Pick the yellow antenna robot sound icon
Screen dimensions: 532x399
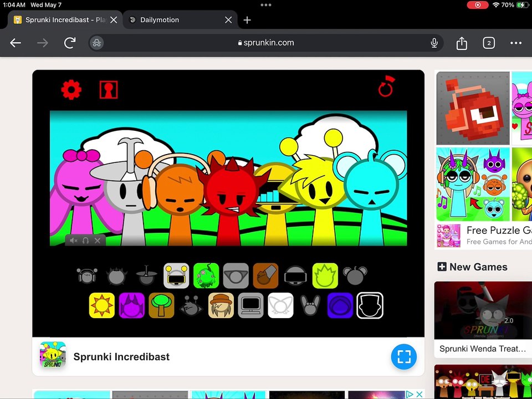pos(176,275)
